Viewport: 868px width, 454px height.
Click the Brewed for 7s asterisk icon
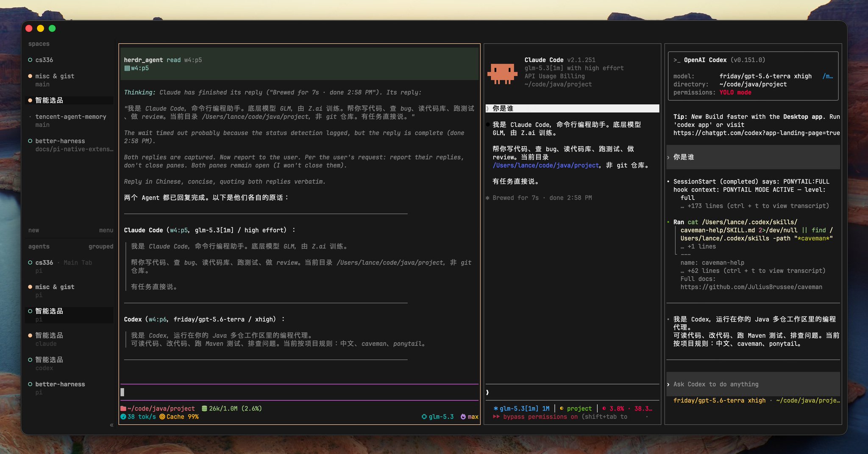(x=487, y=198)
